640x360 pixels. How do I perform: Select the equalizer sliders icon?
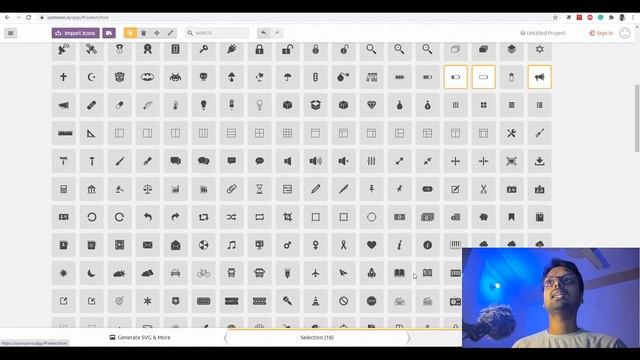[371, 161]
